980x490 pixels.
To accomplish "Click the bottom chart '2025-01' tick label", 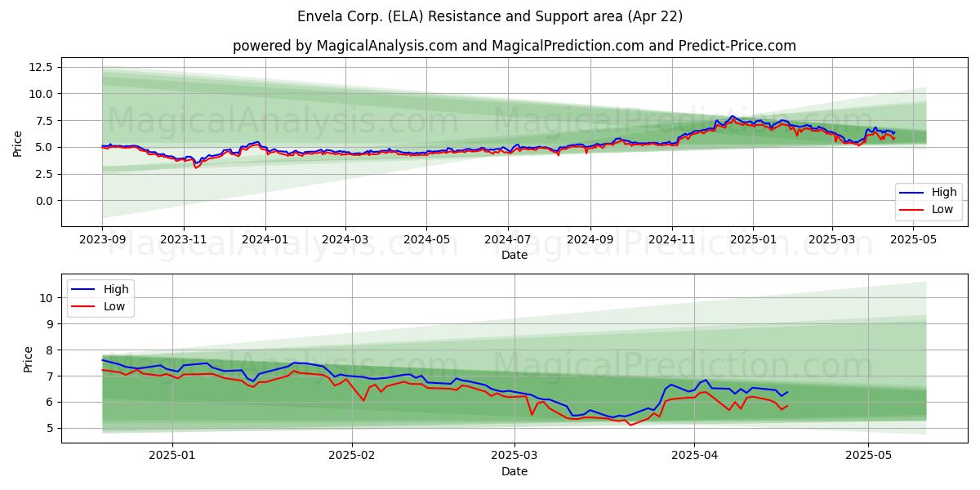I will coord(174,456).
